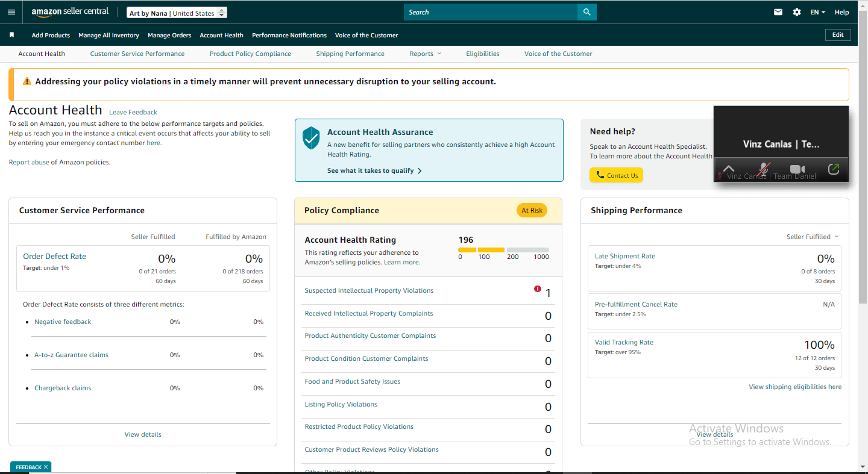
Task: Toggle the camera in the meeting overlay
Action: pos(797,169)
